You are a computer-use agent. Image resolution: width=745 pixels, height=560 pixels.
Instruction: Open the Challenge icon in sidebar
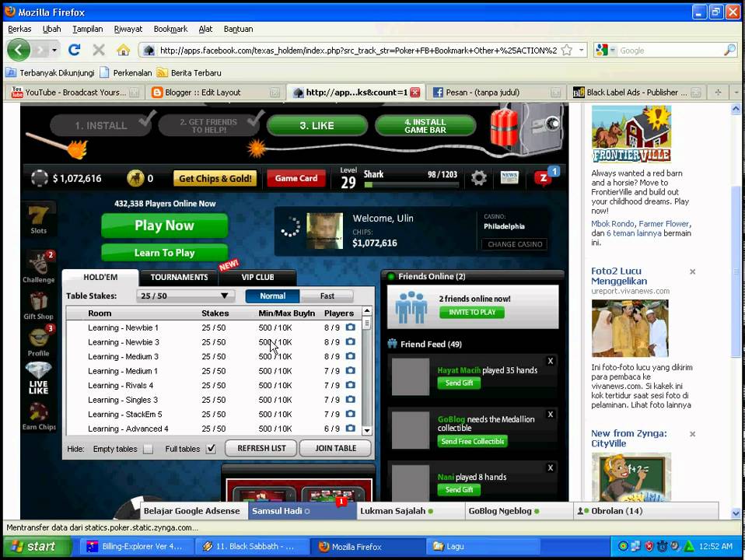pos(38,267)
